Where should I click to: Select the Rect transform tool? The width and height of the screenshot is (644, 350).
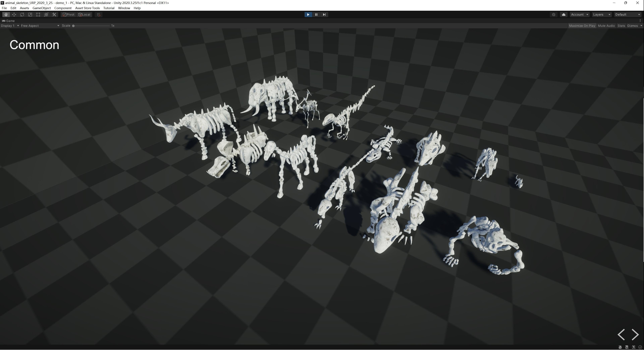click(x=38, y=15)
